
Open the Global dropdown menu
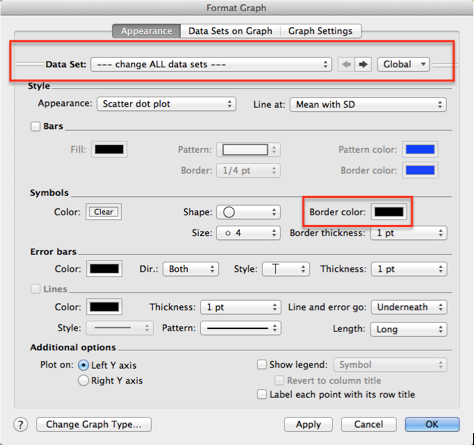point(403,64)
